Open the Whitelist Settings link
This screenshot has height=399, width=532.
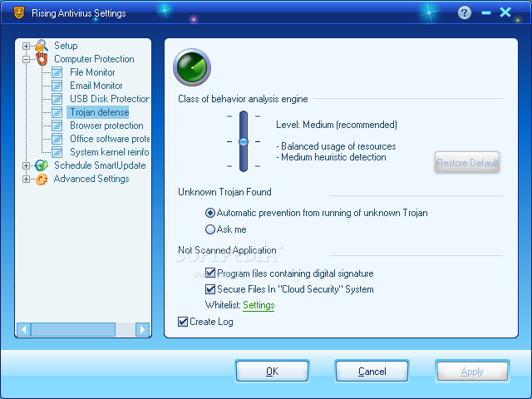pyautogui.click(x=259, y=305)
